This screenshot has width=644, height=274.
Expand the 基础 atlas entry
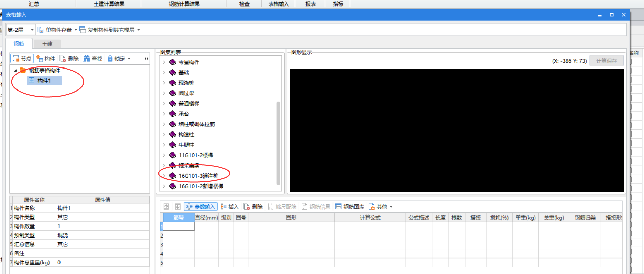click(x=164, y=73)
